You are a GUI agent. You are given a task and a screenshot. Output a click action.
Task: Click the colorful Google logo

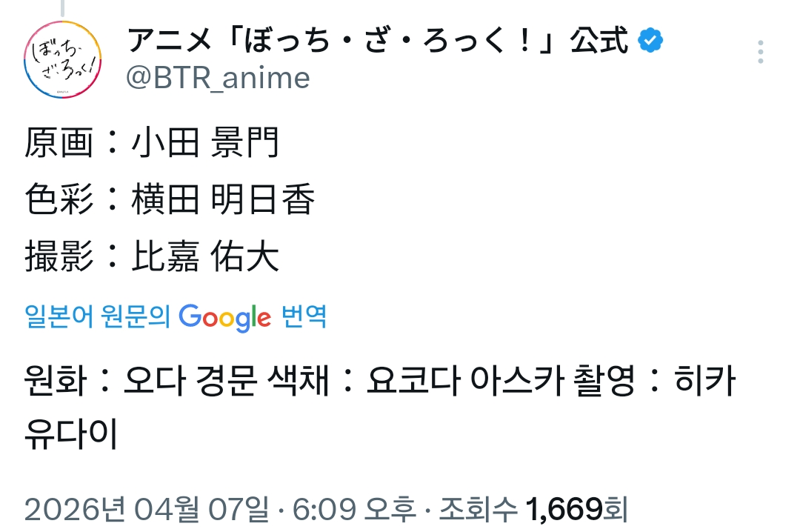pos(225,317)
